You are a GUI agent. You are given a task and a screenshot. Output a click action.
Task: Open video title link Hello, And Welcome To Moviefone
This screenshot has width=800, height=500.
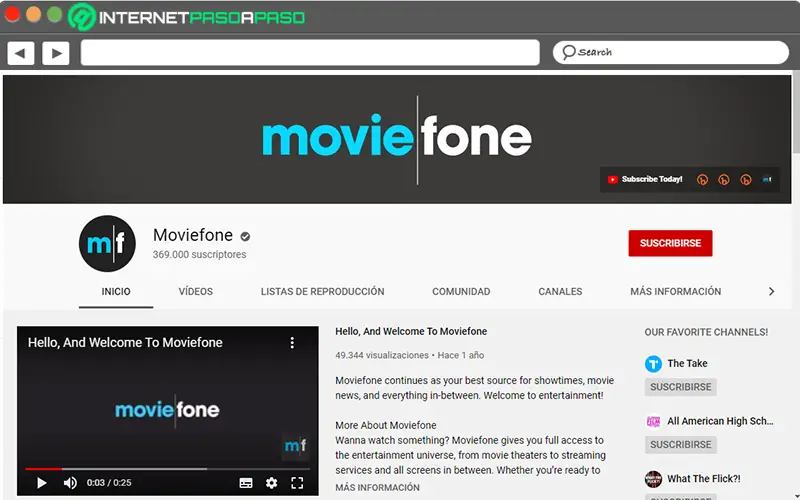411,331
